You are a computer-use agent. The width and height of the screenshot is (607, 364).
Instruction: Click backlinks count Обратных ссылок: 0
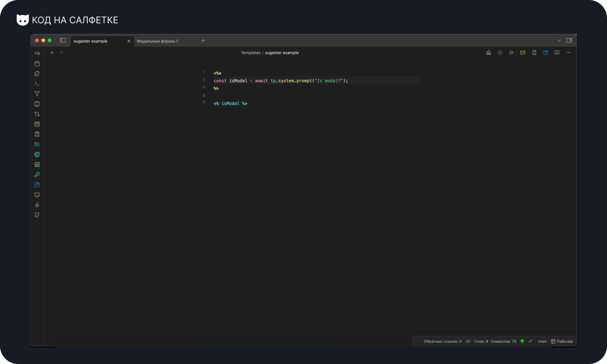(443, 342)
